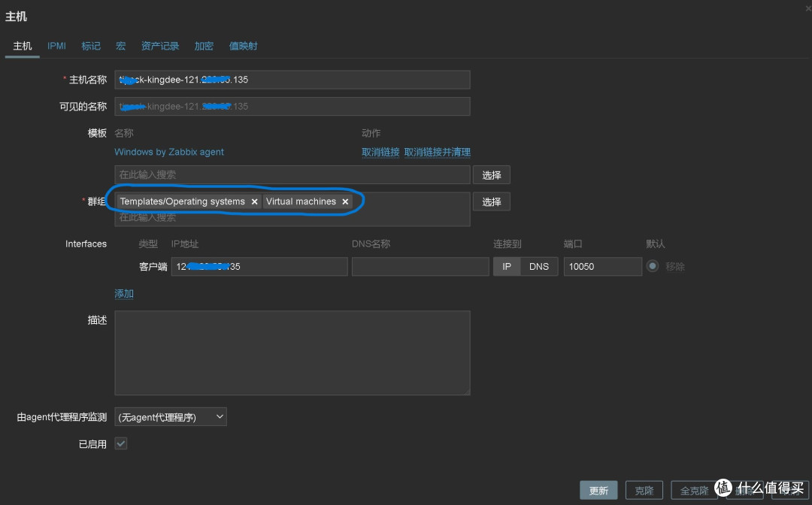The width and height of the screenshot is (812, 505).
Task: Click the template search input field
Action: click(292, 175)
